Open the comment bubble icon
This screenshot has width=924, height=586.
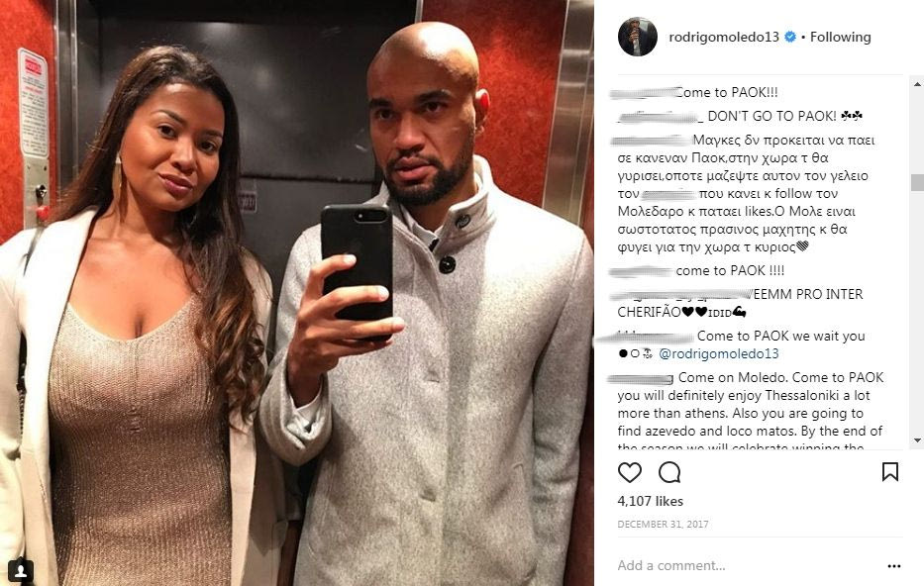coord(669,472)
